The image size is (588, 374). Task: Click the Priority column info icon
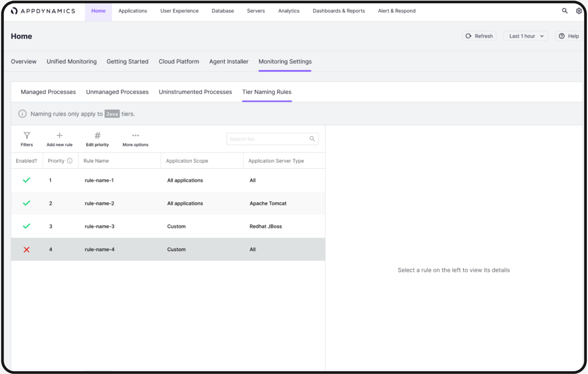(x=69, y=161)
